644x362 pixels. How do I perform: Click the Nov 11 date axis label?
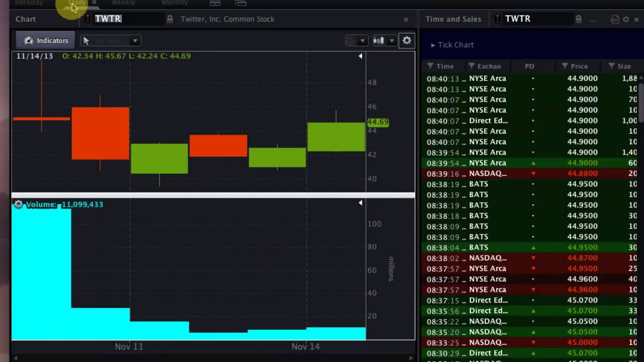pos(129,346)
